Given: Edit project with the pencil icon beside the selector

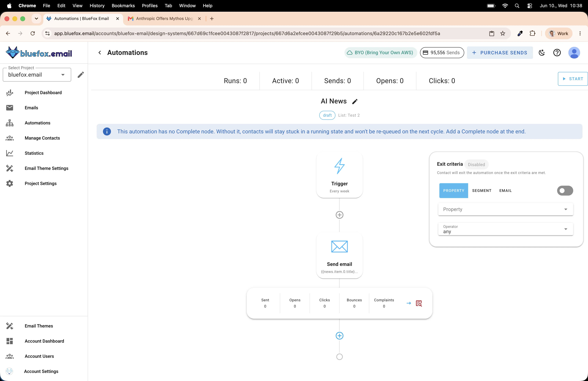Looking at the screenshot, I should point(80,75).
